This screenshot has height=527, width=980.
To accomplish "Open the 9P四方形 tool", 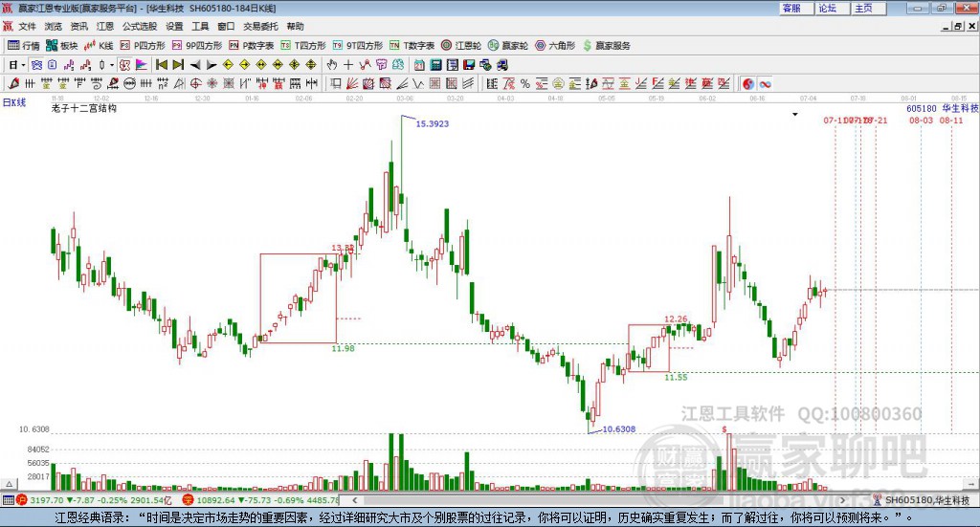I will click(197, 46).
